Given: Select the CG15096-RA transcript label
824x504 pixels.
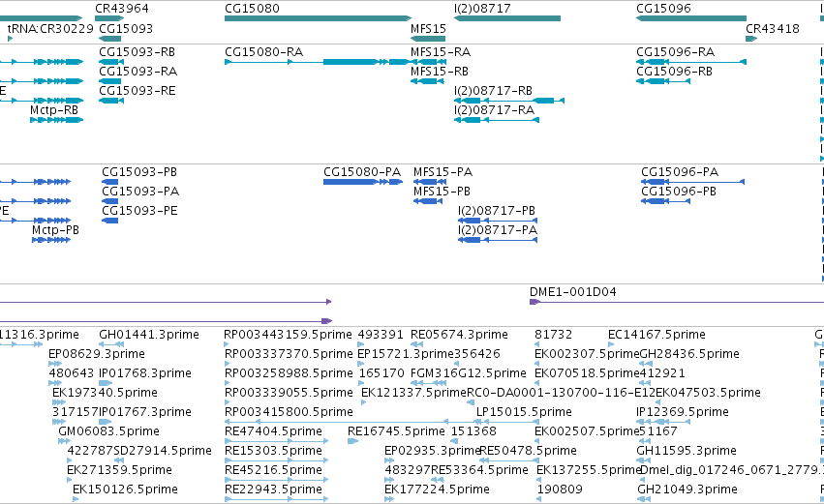Looking at the screenshot, I should click(x=675, y=52).
